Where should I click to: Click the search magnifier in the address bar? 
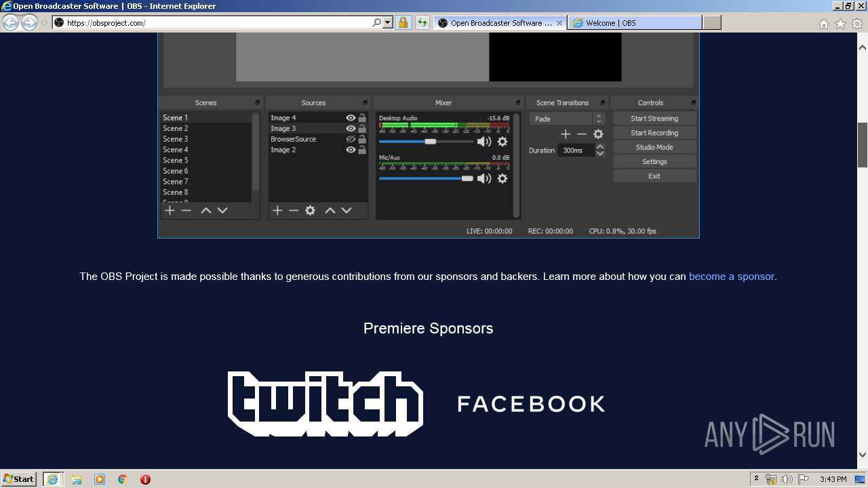click(377, 22)
